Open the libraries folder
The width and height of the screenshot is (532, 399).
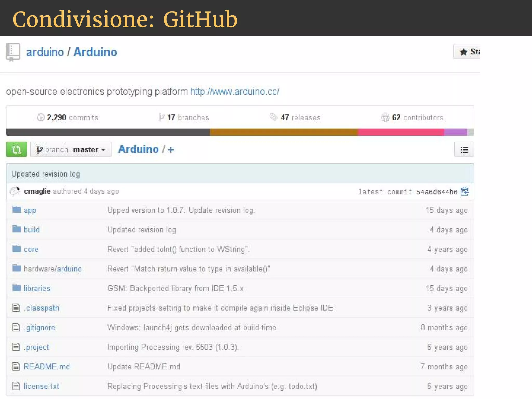(37, 288)
